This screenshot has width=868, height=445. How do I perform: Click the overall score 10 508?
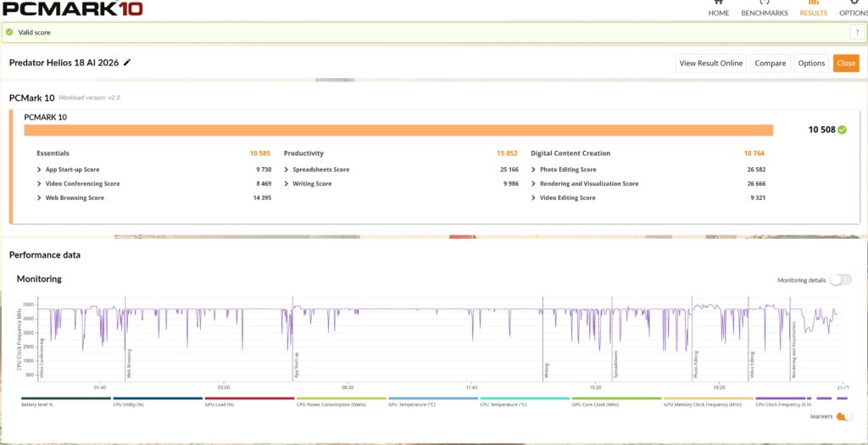pos(821,130)
